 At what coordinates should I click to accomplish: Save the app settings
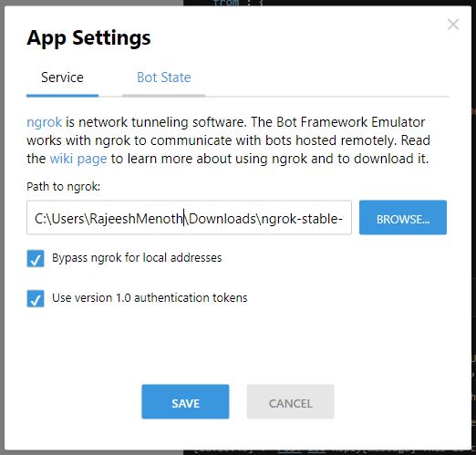(185, 401)
